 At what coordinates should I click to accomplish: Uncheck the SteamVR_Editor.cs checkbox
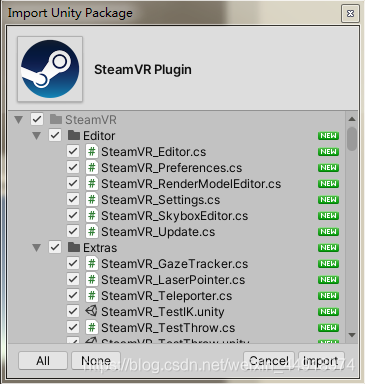73,151
